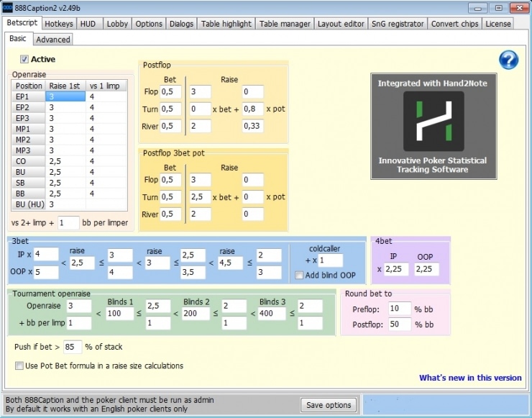Screen dimensions: 532x418
Task: Edit the 3bet raise threshold 4,5 field
Action: pos(230,263)
